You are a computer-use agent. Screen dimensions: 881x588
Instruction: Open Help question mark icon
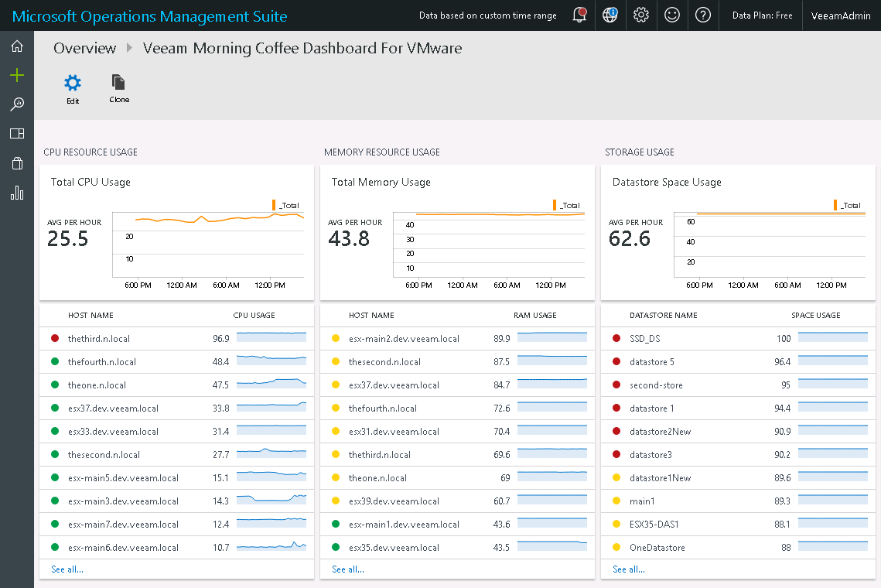(x=703, y=15)
